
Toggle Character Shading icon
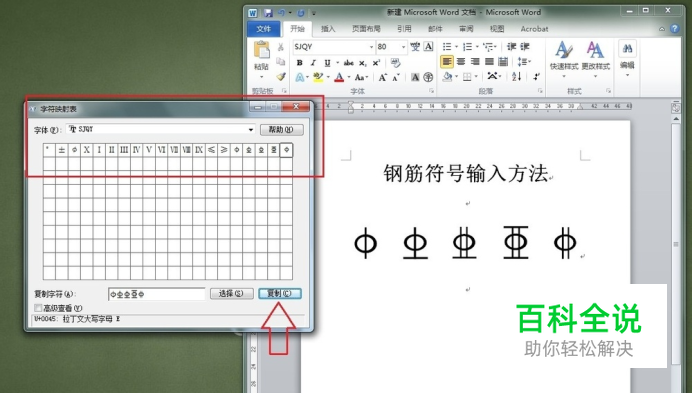[x=415, y=78]
